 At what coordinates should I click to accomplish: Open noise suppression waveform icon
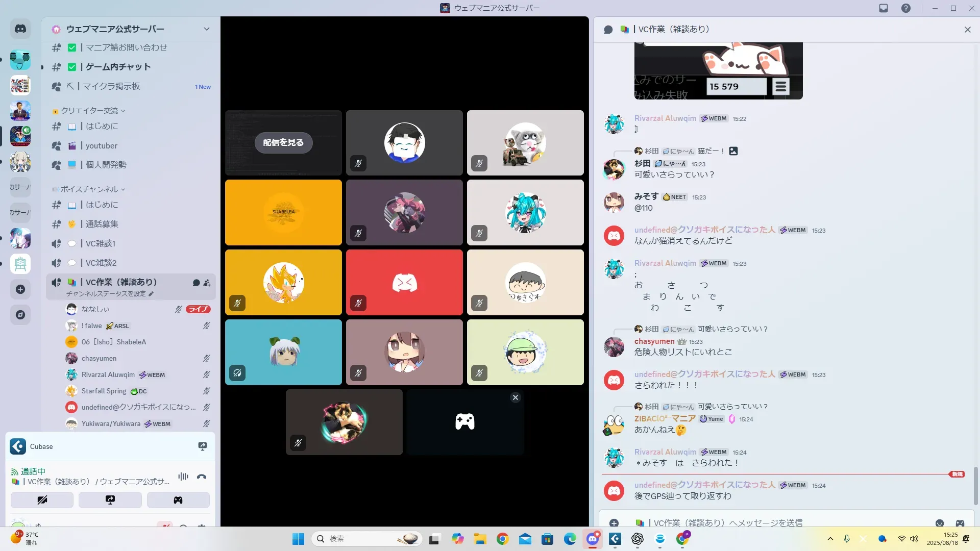183,477
